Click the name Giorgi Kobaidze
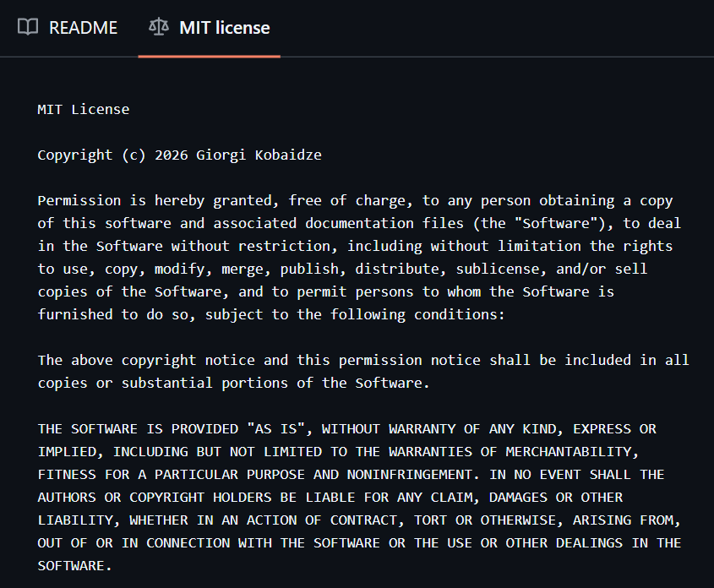 259,155
